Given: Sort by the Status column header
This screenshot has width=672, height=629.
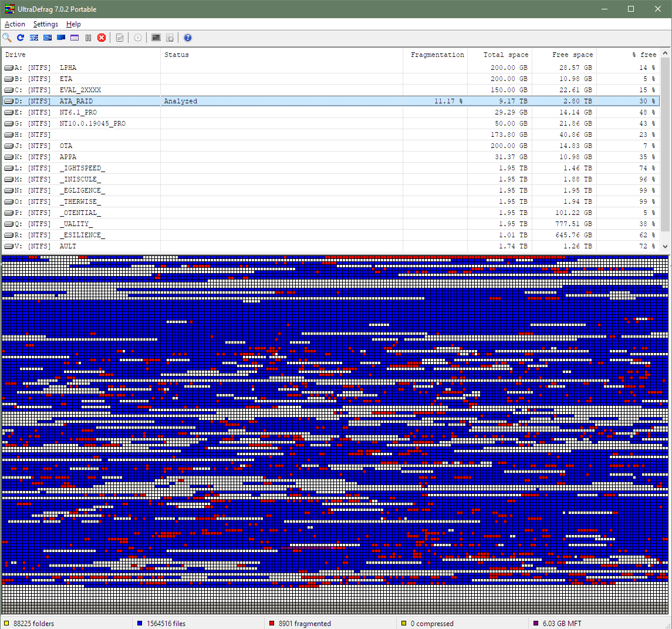Looking at the screenshot, I should coord(282,55).
